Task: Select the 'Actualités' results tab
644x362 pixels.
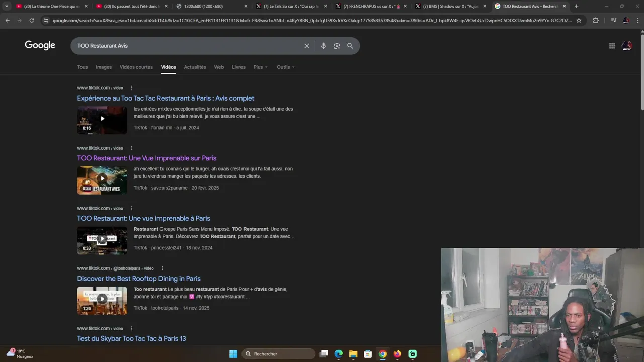Action: tap(195, 67)
